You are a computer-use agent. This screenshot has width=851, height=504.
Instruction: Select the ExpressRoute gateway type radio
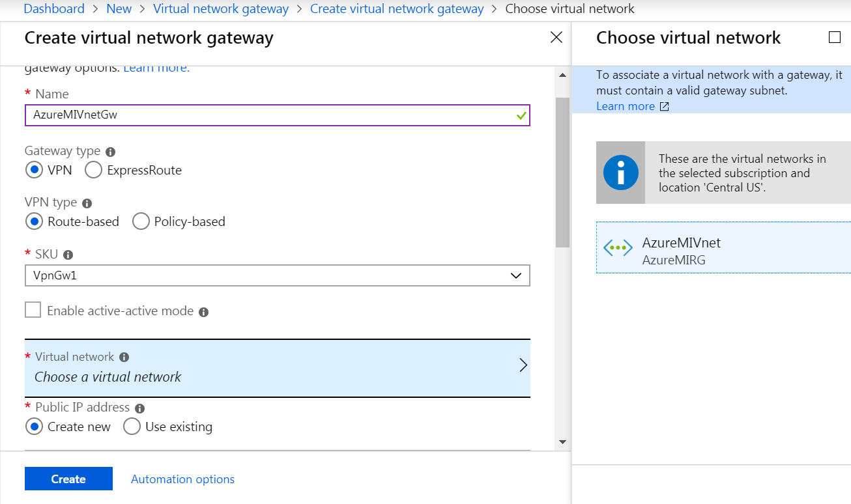[93, 170]
